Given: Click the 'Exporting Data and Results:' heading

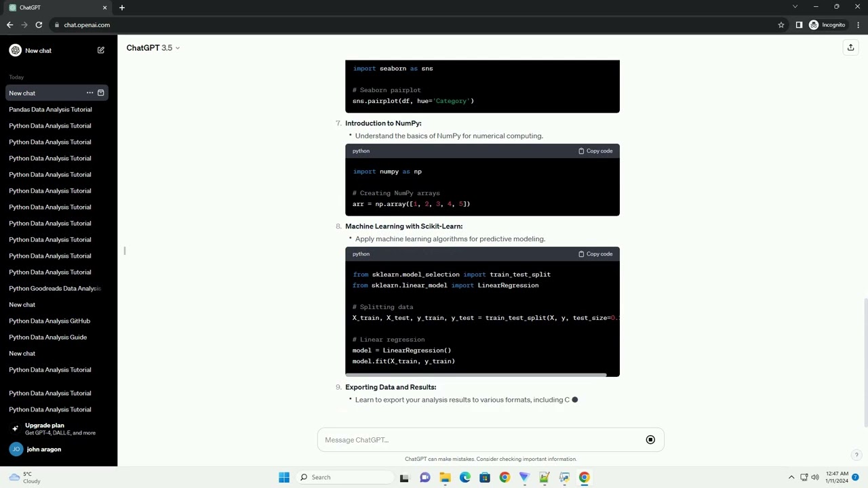Looking at the screenshot, I should pos(391,387).
